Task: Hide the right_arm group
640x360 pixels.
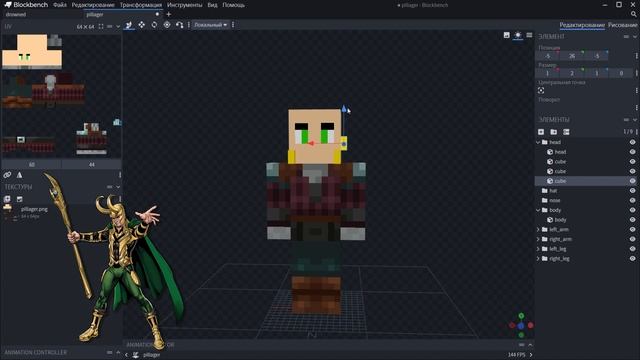Action: pos(632,239)
